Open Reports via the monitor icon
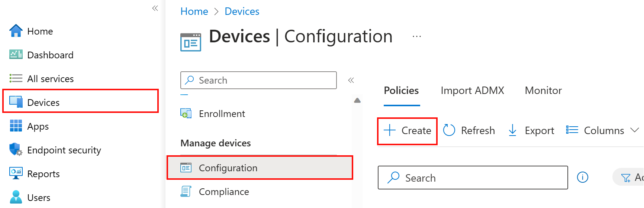Screen dimensions: 644x208 pos(16,173)
